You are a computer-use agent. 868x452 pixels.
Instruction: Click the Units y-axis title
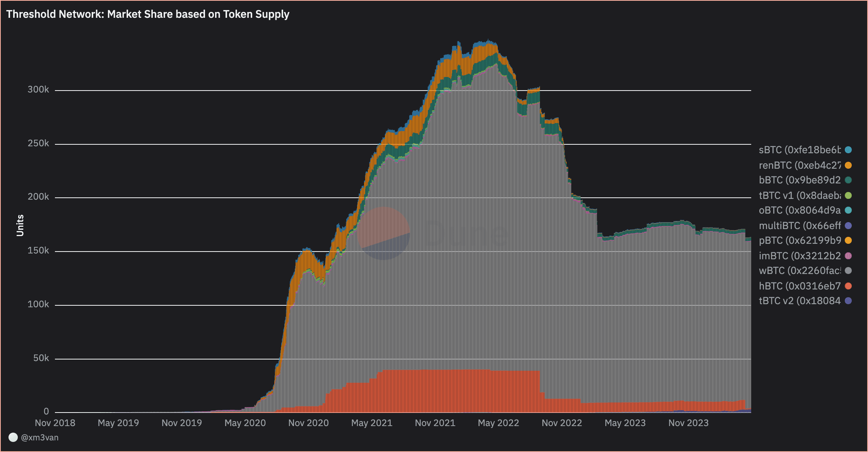(x=20, y=226)
